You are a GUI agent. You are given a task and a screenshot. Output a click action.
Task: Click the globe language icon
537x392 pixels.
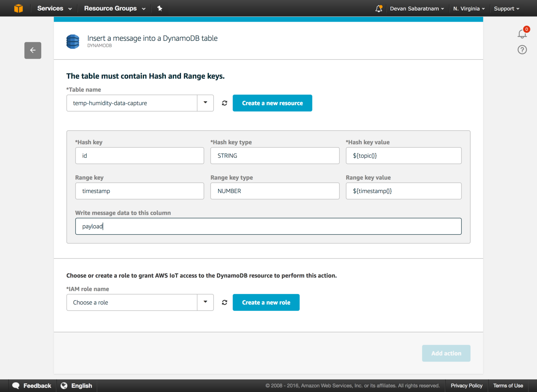(x=64, y=386)
